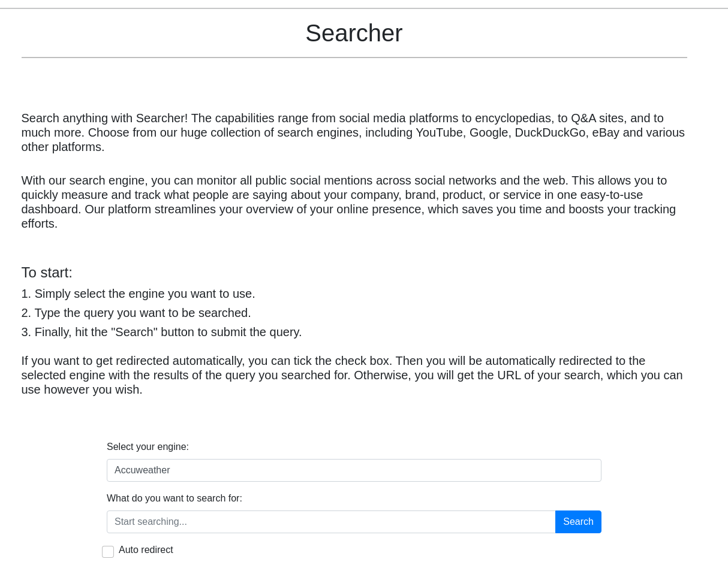Focus the Start searching input field
The image size is (728, 565).
tap(331, 522)
